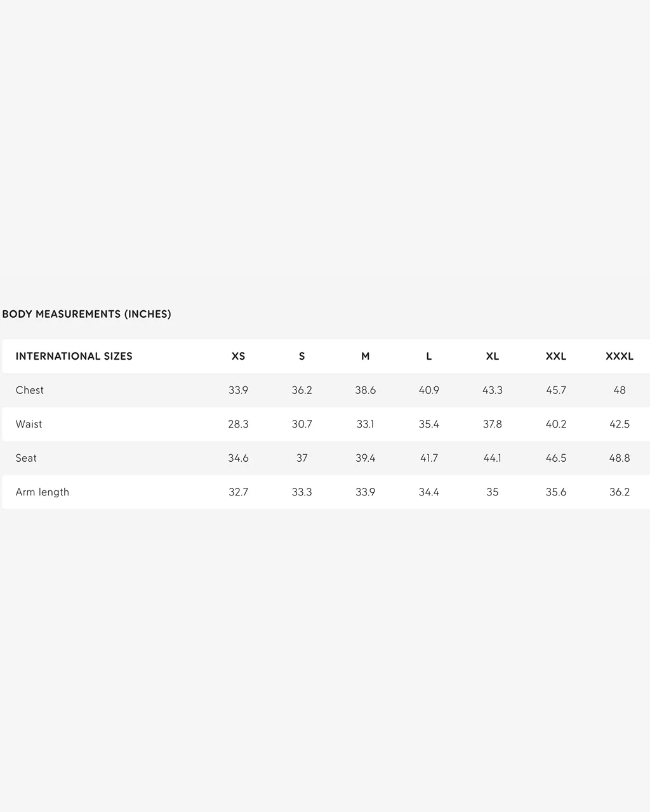This screenshot has height=812, width=650.
Task: Click chest value 48 for XXXL
Action: tap(620, 390)
